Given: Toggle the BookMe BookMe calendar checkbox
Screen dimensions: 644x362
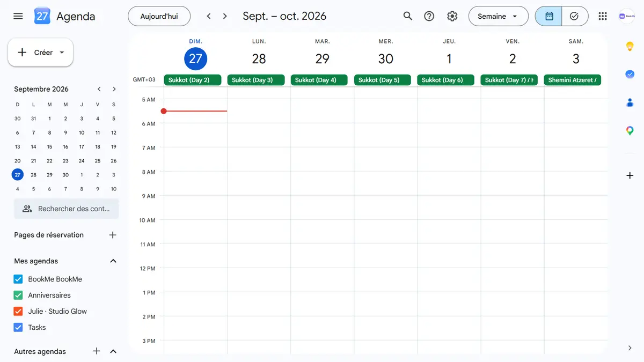Looking at the screenshot, I should click(18, 279).
